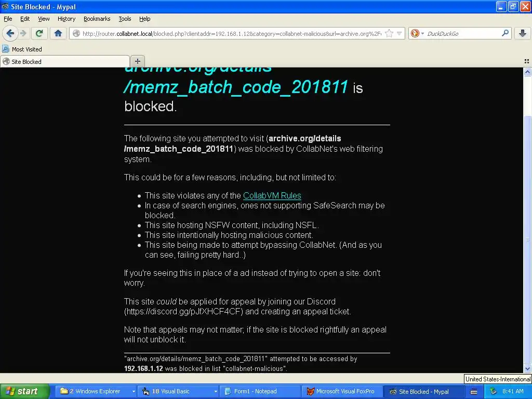The image size is (532, 399).
Task: Minimize the Mypal window
Action: pos(501,6)
